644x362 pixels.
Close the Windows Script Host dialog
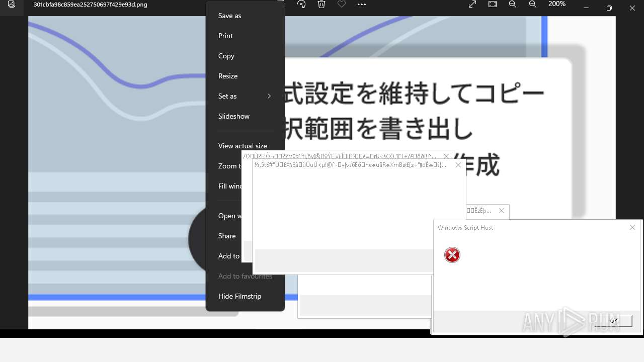click(632, 228)
